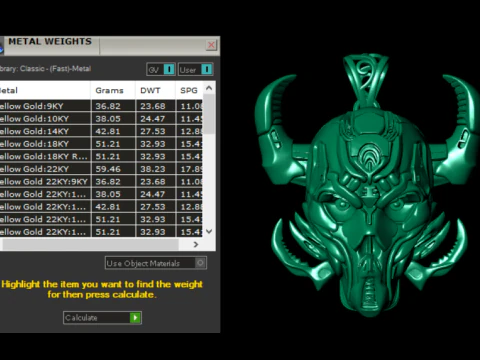Click the Calculate button label
The width and height of the screenshot is (480, 360).
tap(81, 318)
